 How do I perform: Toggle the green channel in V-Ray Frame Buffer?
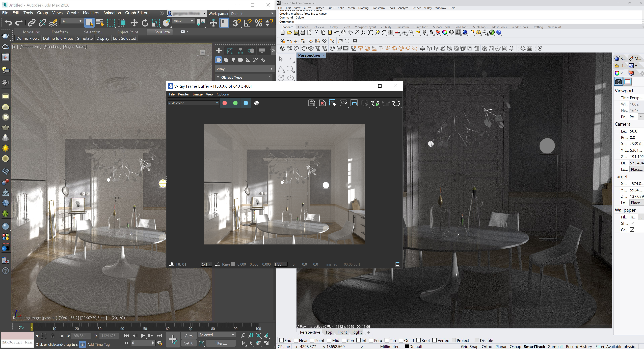pyautogui.click(x=235, y=103)
